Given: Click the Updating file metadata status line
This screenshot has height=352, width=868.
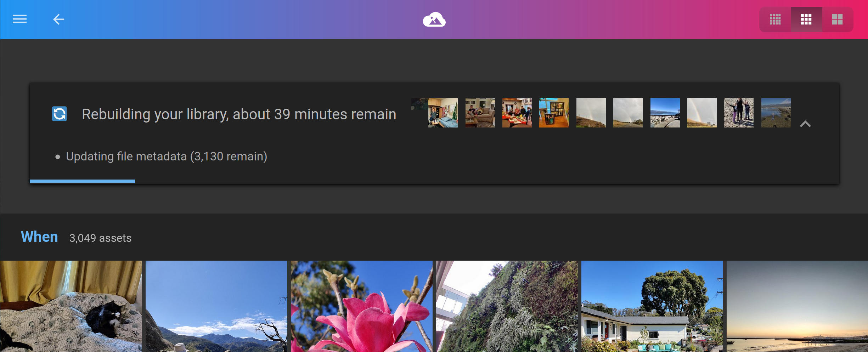Looking at the screenshot, I should [x=167, y=156].
